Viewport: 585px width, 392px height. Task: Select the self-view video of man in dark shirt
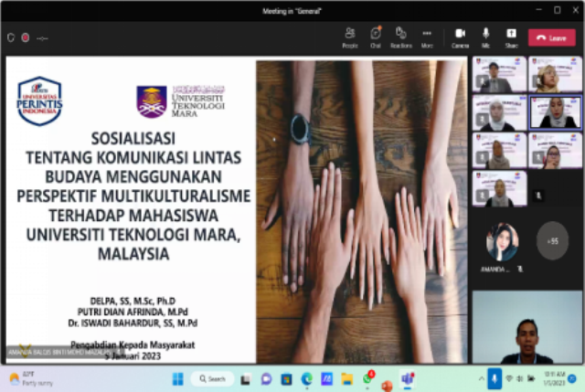coord(526,327)
